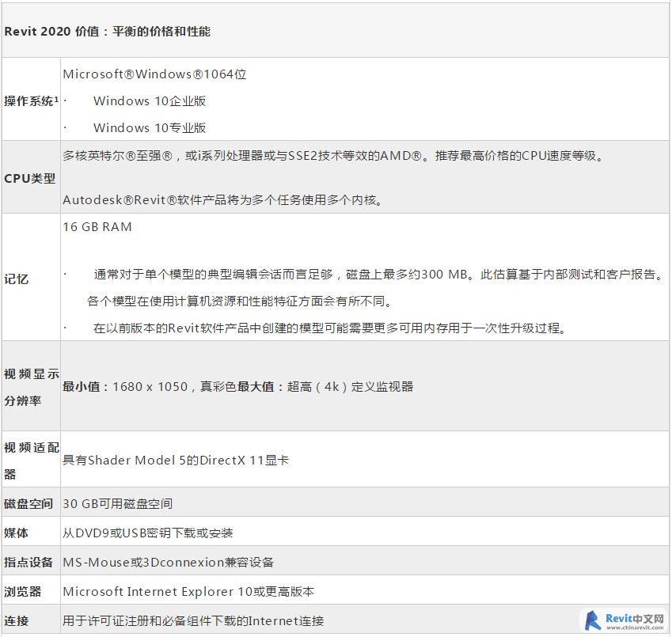Select the "连接" row label
The image size is (672, 637).
tap(17, 620)
